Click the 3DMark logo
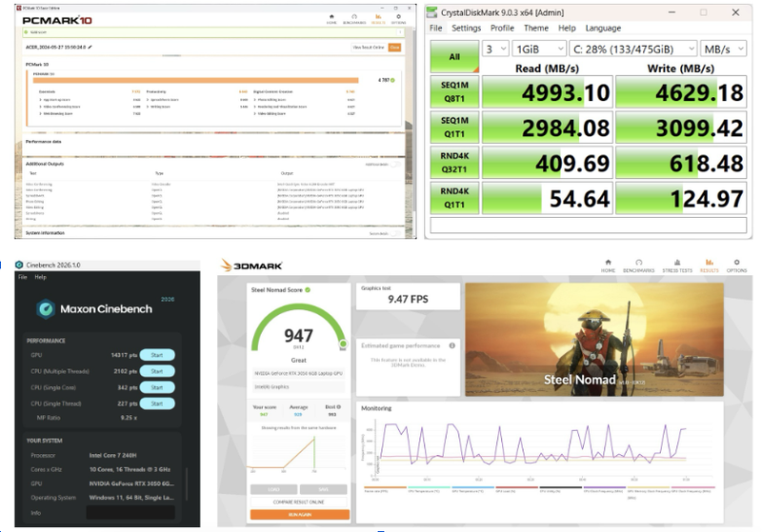 point(251,266)
